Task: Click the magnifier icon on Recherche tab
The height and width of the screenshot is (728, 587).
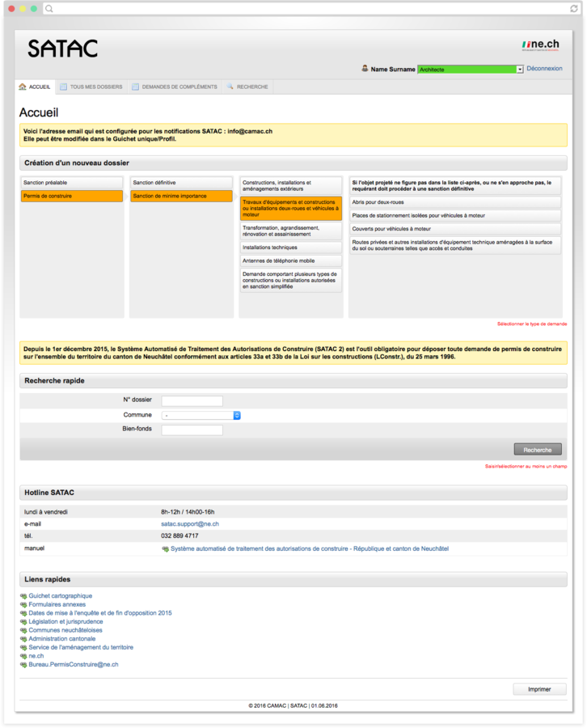Action: pos(230,87)
